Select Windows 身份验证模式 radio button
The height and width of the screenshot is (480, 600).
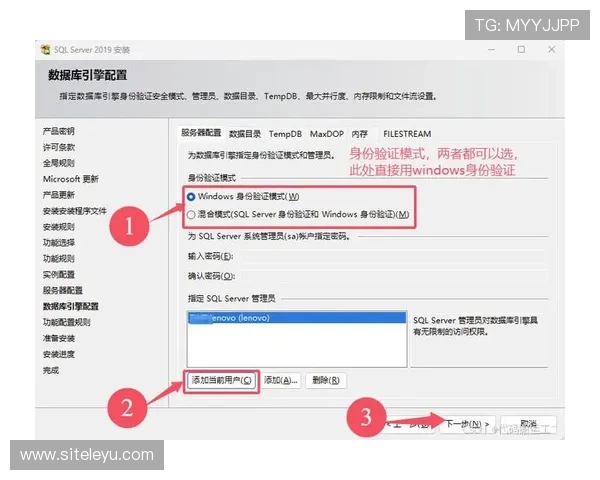click(191, 197)
